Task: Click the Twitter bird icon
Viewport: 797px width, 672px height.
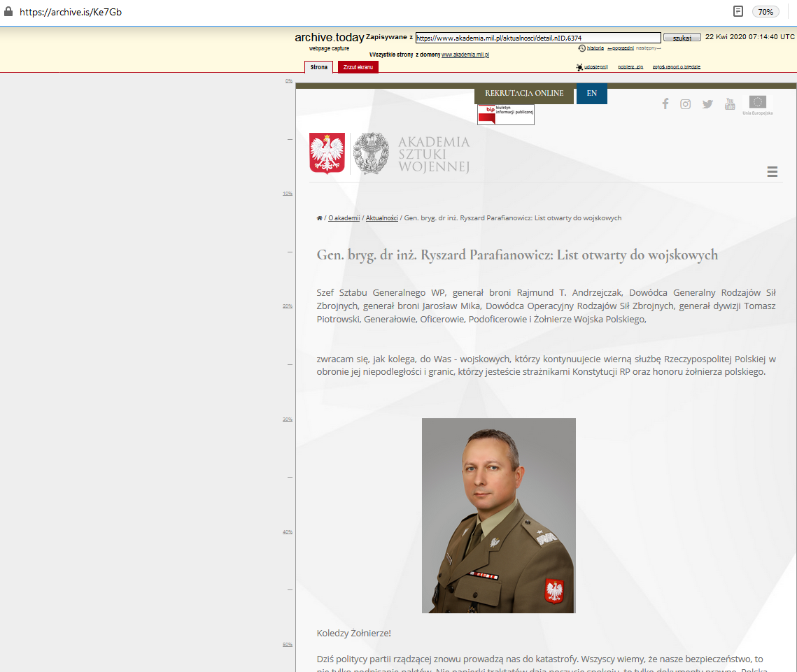Action: click(707, 104)
